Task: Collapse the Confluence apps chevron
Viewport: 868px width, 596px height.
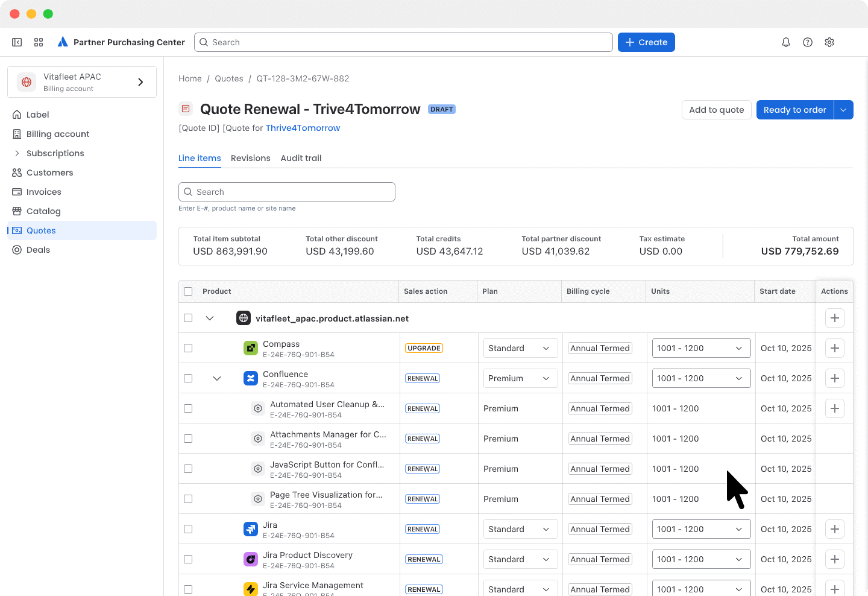Action: (x=217, y=378)
